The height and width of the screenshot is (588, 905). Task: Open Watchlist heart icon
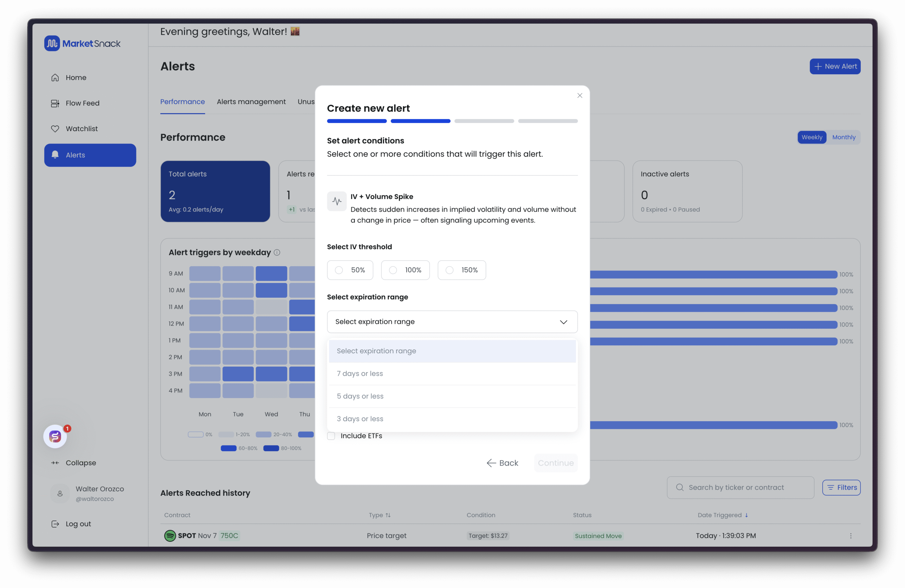click(55, 129)
